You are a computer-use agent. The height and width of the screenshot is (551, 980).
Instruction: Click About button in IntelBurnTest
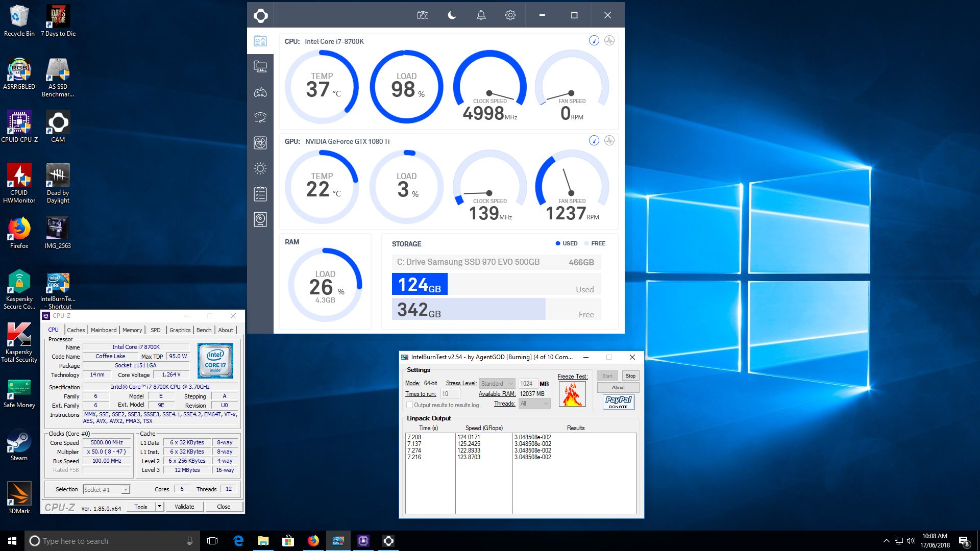pos(618,388)
